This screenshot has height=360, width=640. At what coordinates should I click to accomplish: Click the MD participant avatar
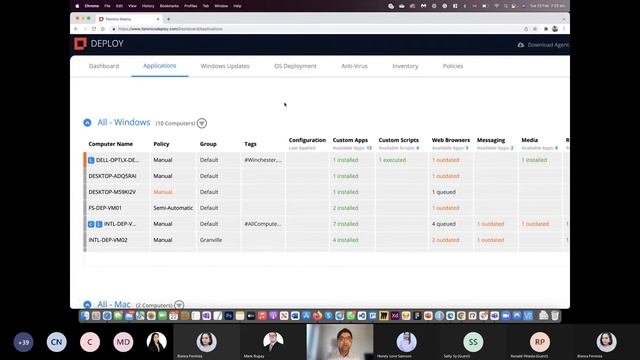tap(123, 342)
